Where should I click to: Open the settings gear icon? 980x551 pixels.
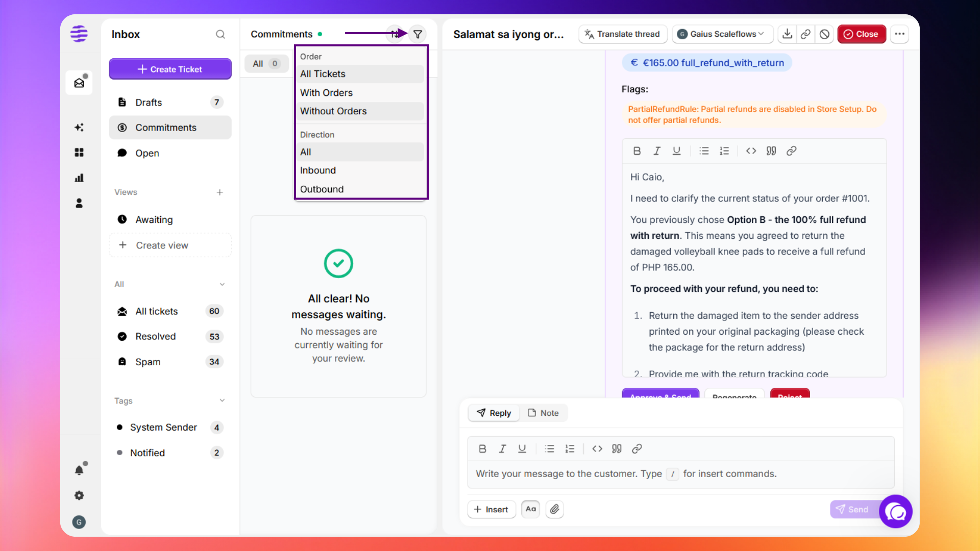point(79,495)
